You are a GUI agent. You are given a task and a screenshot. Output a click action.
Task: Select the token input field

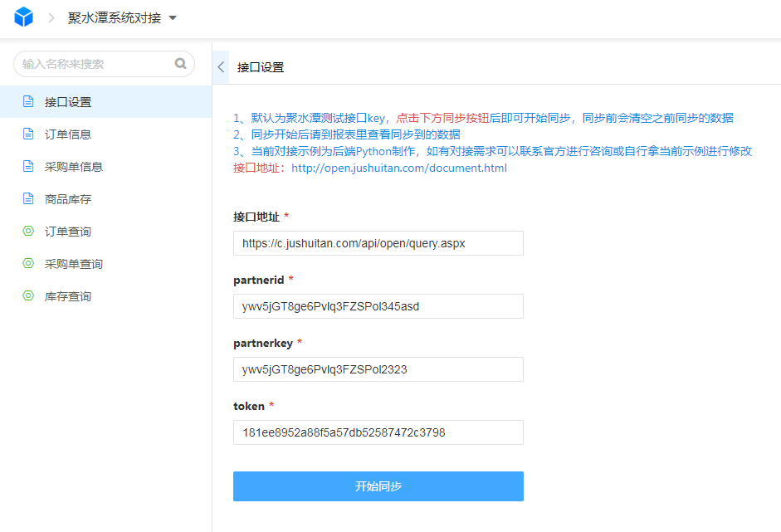(378, 432)
